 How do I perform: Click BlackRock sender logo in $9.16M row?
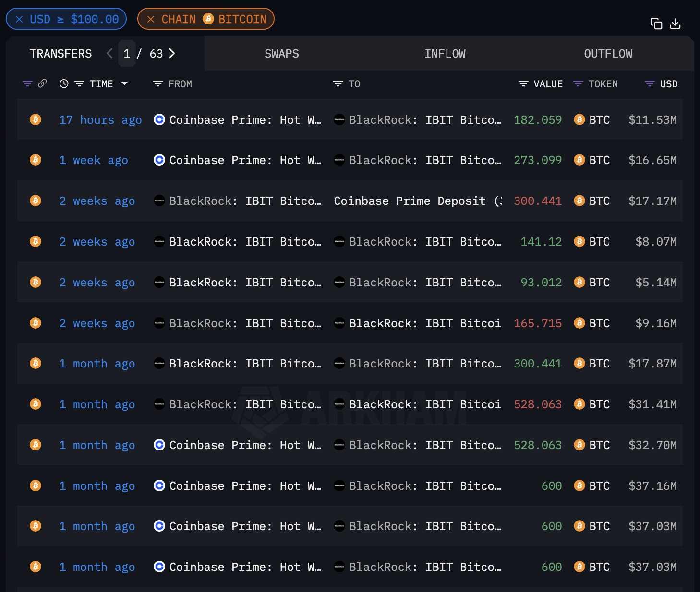pos(159,323)
